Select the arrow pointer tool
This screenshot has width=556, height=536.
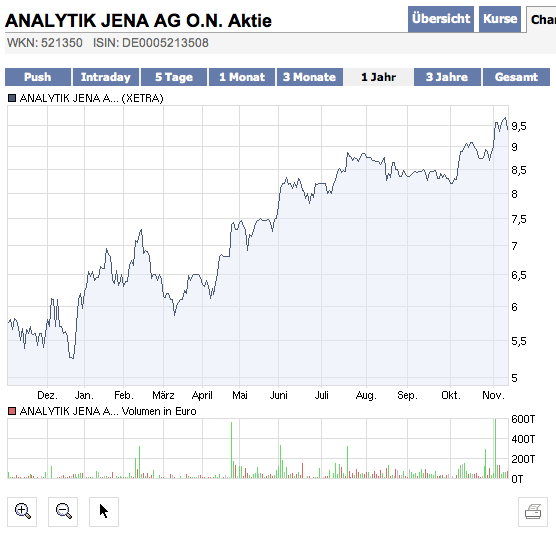(x=104, y=512)
